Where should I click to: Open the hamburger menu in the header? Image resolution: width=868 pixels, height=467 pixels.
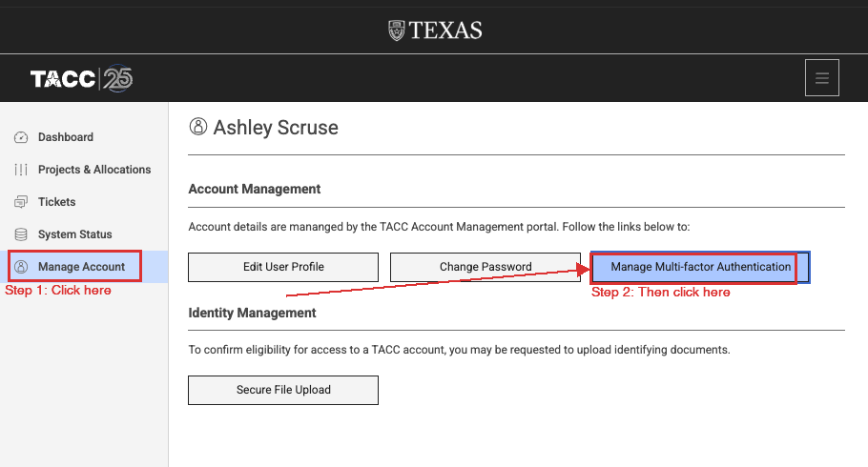point(821,78)
